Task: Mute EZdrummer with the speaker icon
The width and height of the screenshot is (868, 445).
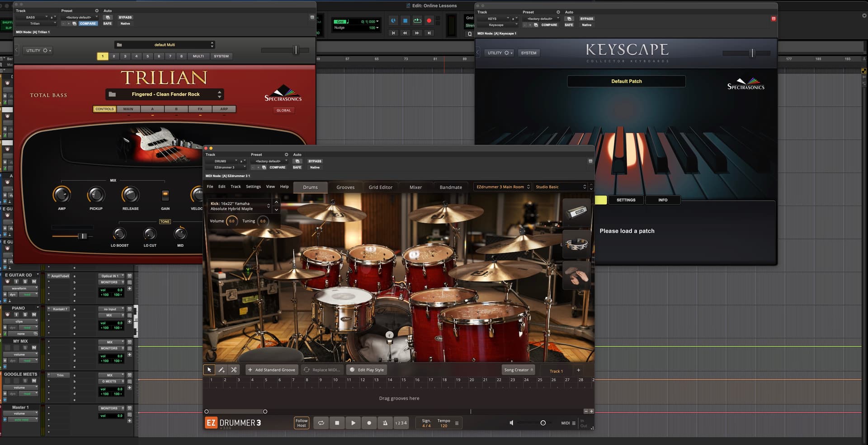Action: point(511,423)
